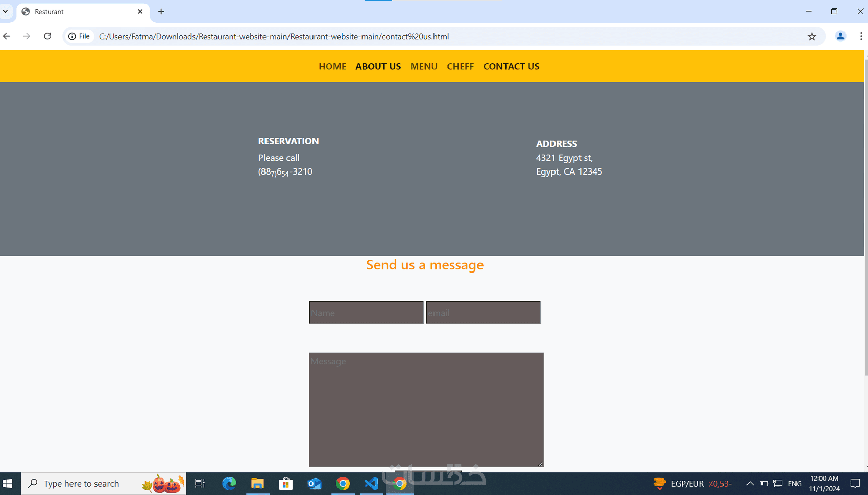Close the Resturant tab
Viewport: 868px width, 495px height.
(140, 12)
